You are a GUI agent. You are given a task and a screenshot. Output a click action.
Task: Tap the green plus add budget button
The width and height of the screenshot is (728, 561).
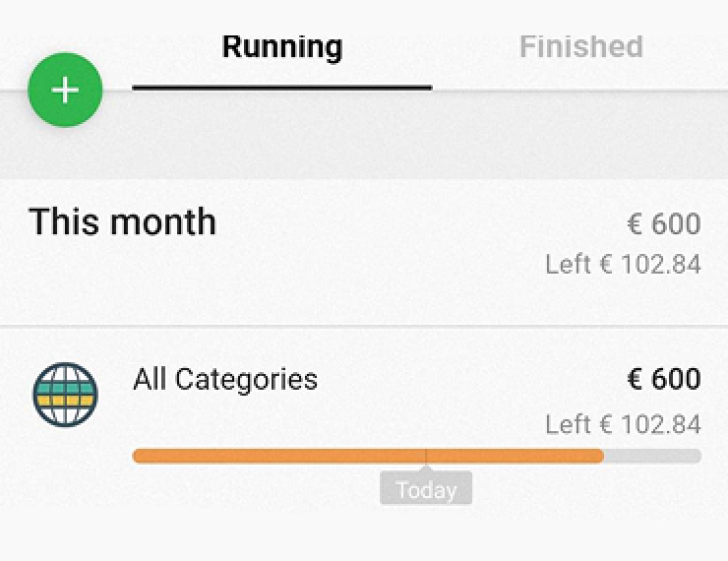65,90
